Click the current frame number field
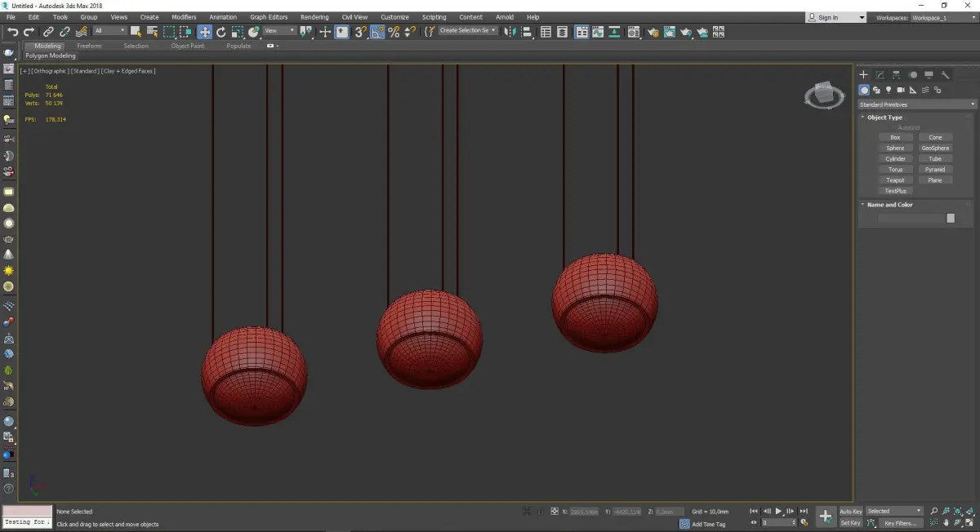The width and height of the screenshot is (980, 532). 780,523
